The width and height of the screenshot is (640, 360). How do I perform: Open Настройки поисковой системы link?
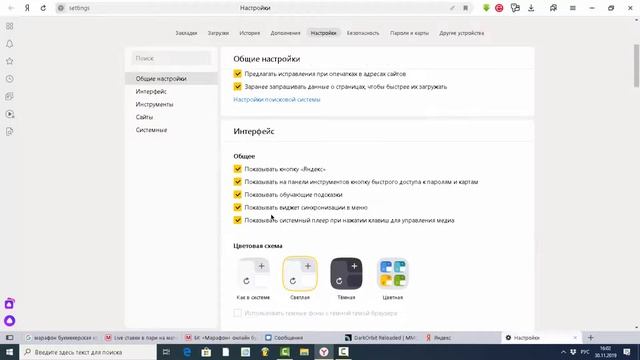(277, 100)
